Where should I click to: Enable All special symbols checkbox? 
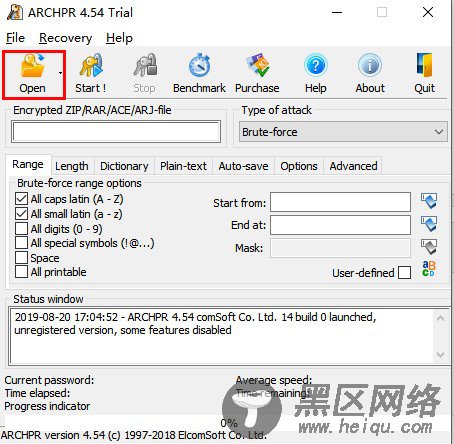point(21,243)
